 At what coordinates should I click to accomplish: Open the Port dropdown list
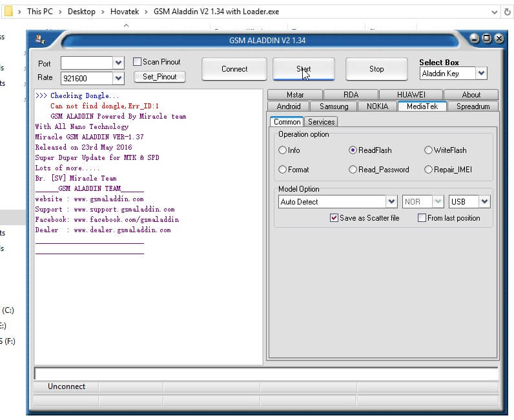click(118, 63)
